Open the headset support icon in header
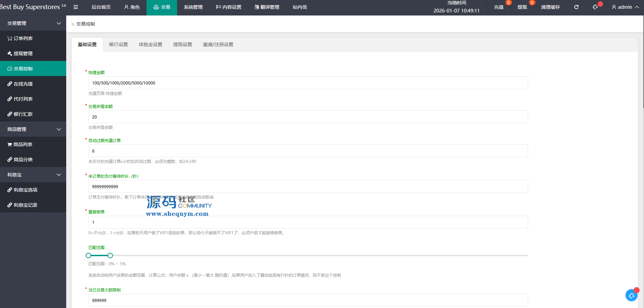644x308 pixels. click(595, 7)
